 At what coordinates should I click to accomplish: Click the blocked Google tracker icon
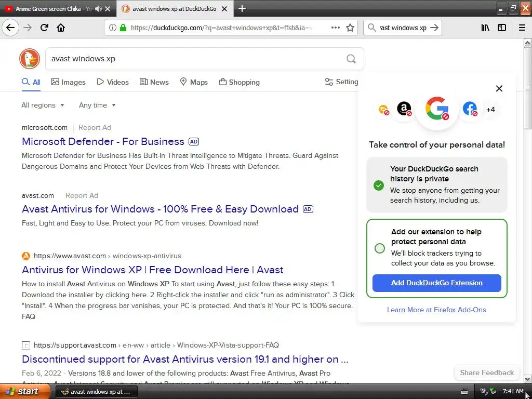tap(437, 109)
